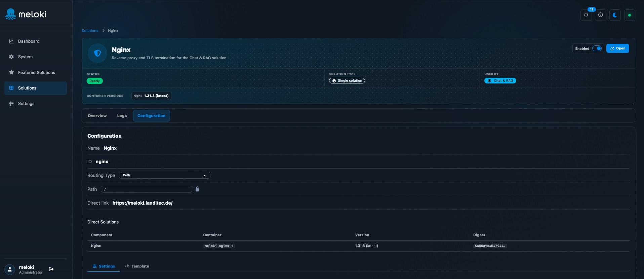Click the Solutions grid icon
This screenshot has width=644, height=279.
(11, 88)
